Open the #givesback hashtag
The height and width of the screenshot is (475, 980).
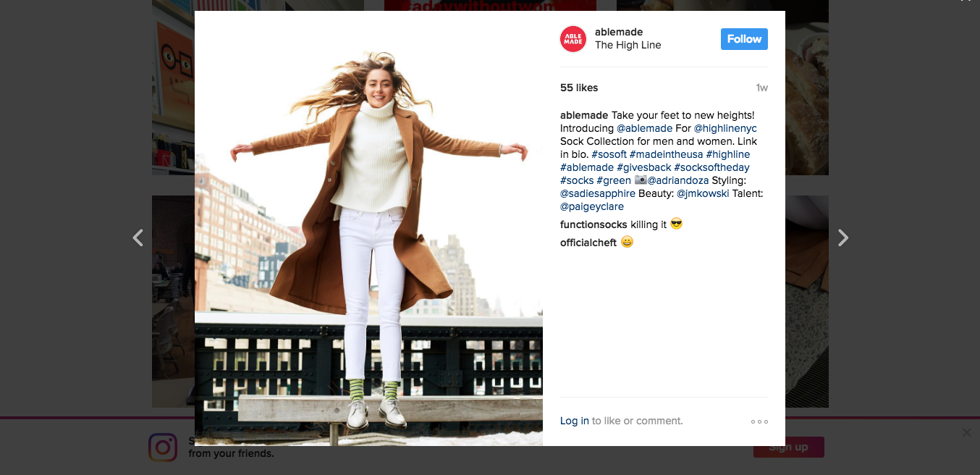(644, 167)
